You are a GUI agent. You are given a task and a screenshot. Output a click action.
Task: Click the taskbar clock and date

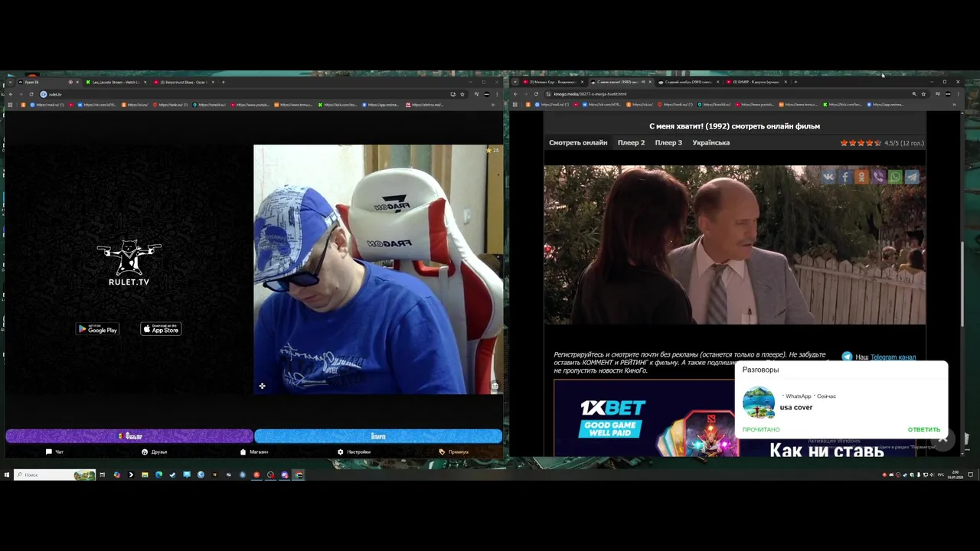click(x=955, y=474)
